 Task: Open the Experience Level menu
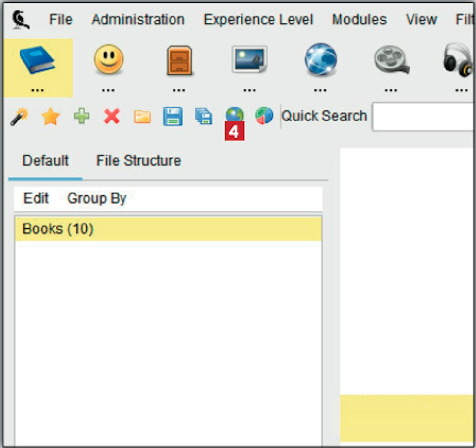click(x=258, y=20)
